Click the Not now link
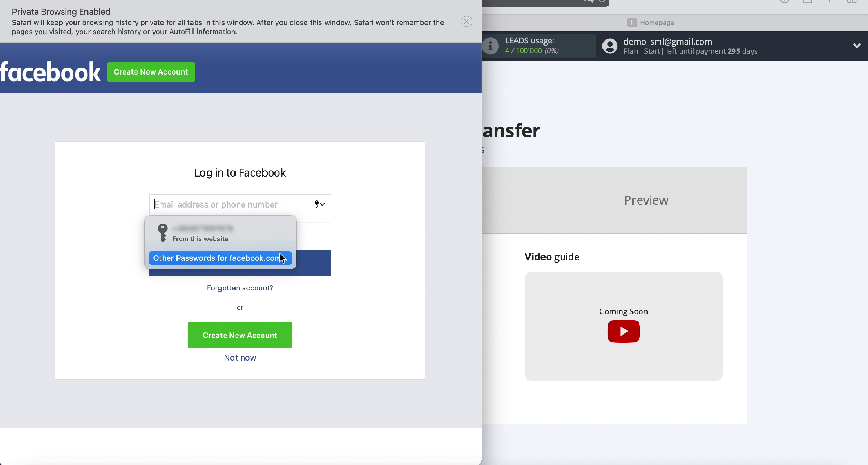This screenshot has height=465, width=868. tap(240, 358)
